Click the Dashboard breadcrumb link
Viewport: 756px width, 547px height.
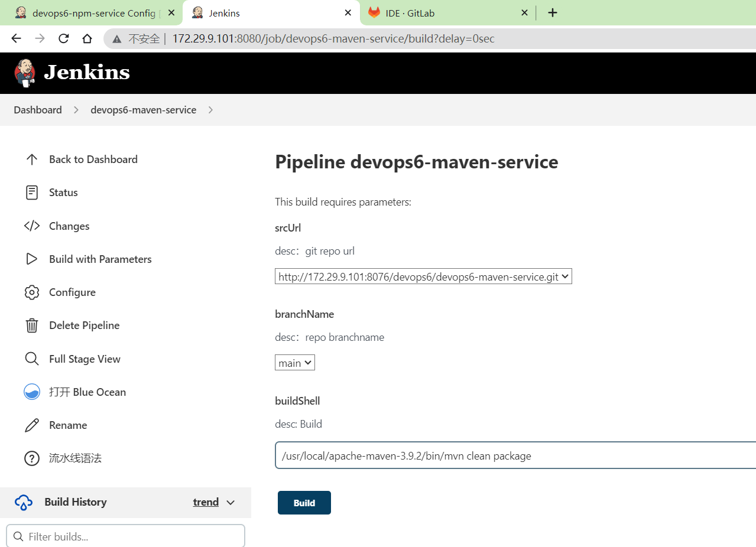(x=38, y=110)
